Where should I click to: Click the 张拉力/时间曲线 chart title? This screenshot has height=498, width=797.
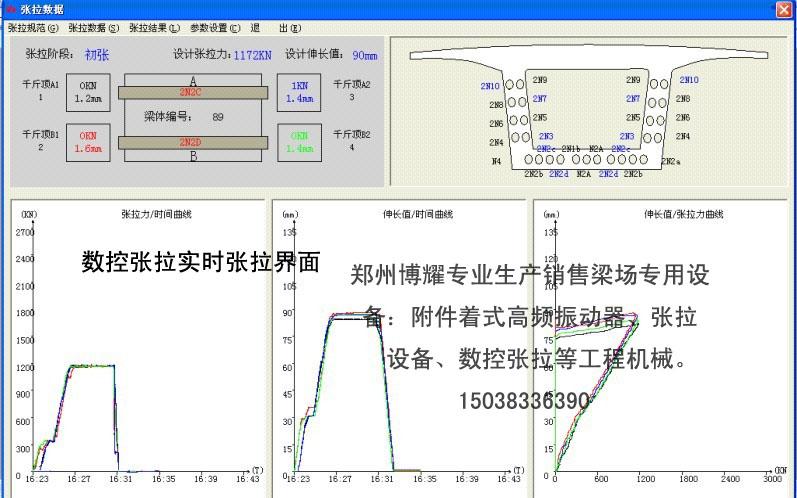click(x=156, y=214)
